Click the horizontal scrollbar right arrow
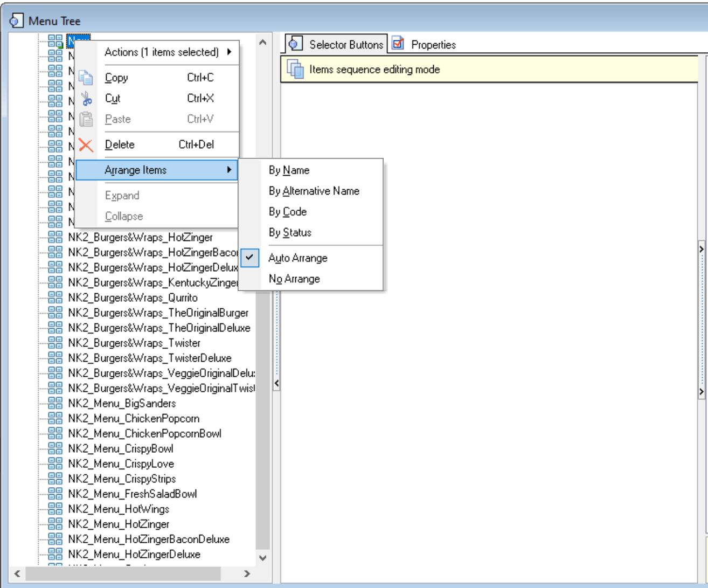The height and width of the screenshot is (588, 708). tap(247, 573)
